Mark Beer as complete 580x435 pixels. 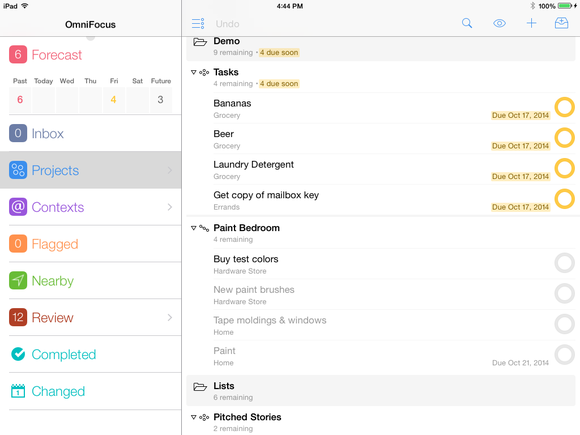[x=564, y=138]
